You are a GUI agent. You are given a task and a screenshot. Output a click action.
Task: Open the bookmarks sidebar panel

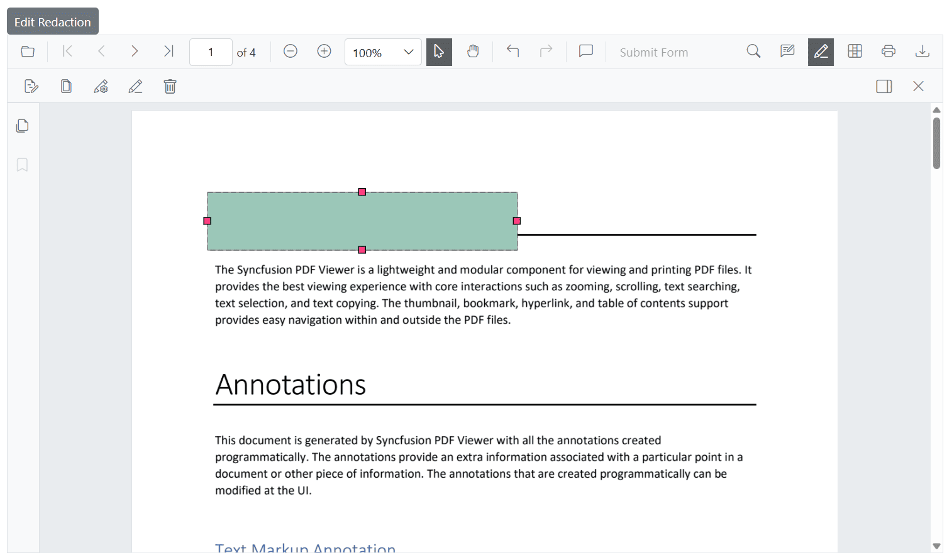pyautogui.click(x=22, y=165)
